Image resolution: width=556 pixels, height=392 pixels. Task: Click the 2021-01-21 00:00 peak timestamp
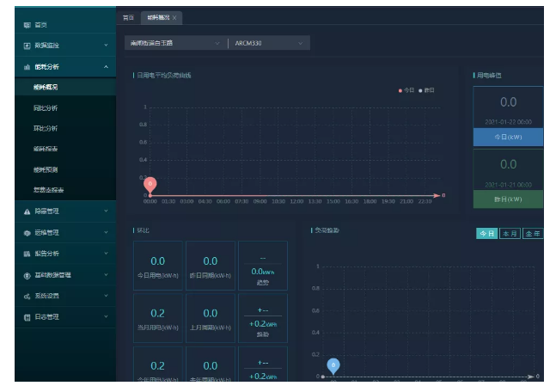[x=508, y=185]
